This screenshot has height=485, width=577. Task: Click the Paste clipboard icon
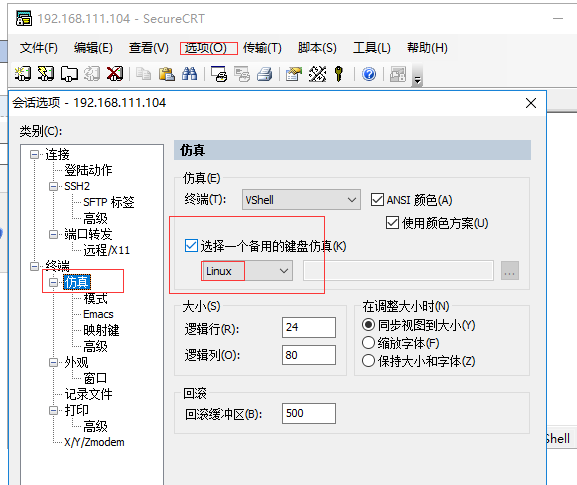pyautogui.click(x=167, y=74)
